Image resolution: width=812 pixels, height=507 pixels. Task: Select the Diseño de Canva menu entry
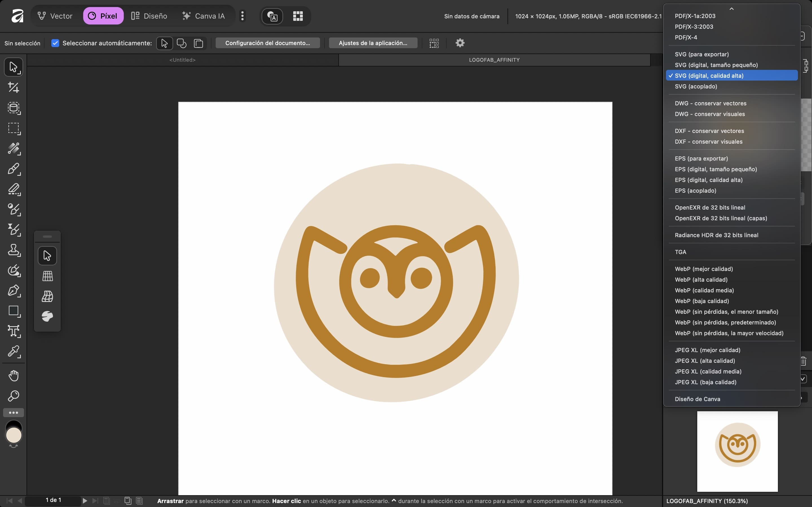(697, 399)
